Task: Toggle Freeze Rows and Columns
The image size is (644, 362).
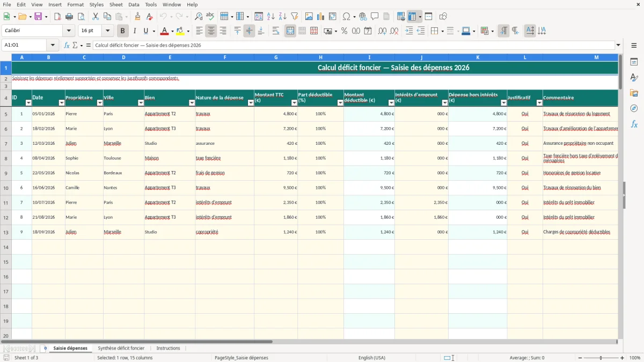Action: 412,17
